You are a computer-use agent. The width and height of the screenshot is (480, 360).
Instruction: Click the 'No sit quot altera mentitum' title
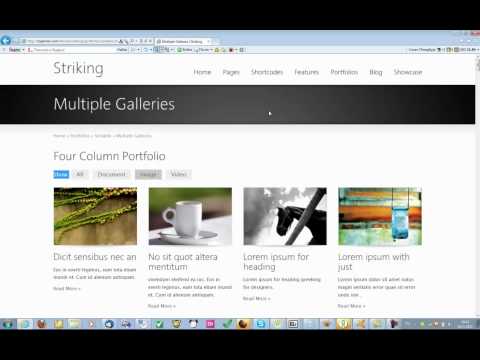(x=183, y=262)
